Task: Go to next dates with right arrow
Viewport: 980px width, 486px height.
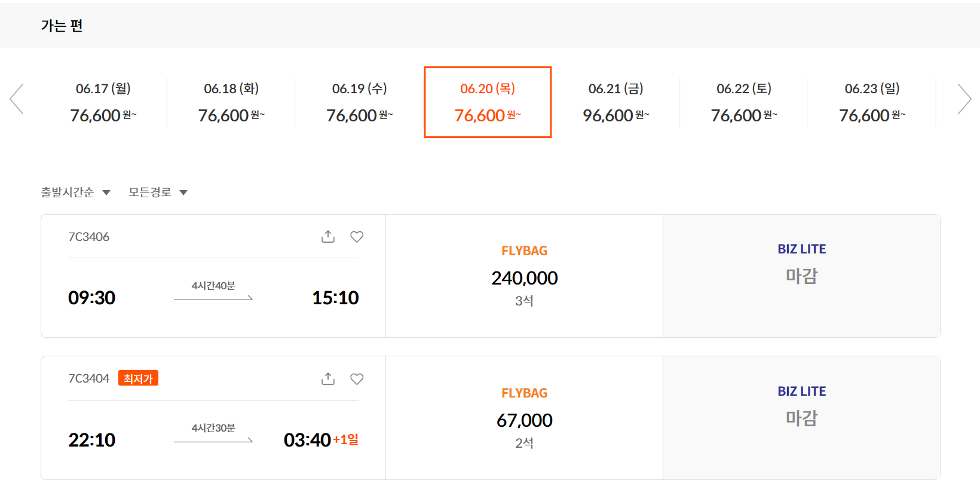Action: point(964,99)
